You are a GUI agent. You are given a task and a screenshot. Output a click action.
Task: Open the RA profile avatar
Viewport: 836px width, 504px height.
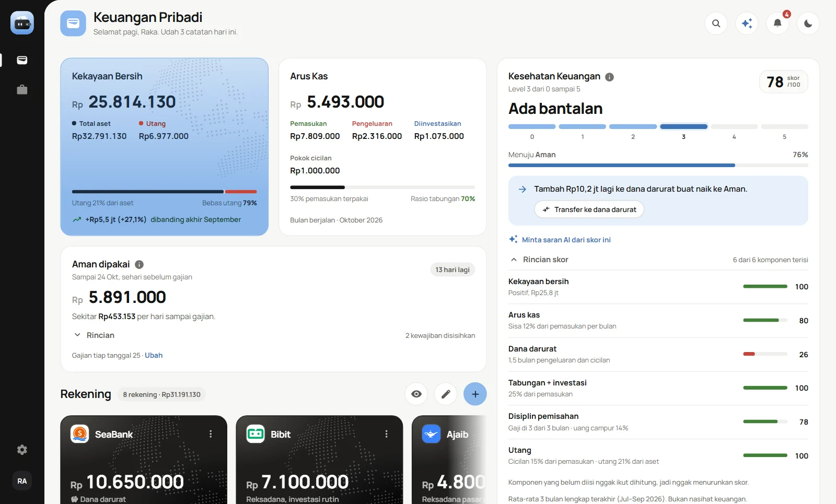click(22, 481)
